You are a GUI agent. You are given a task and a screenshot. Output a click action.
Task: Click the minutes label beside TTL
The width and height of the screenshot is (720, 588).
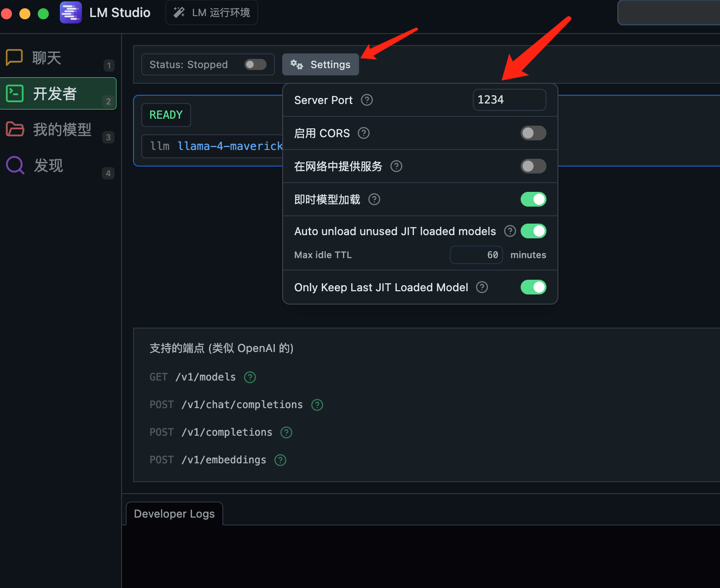coord(528,255)
